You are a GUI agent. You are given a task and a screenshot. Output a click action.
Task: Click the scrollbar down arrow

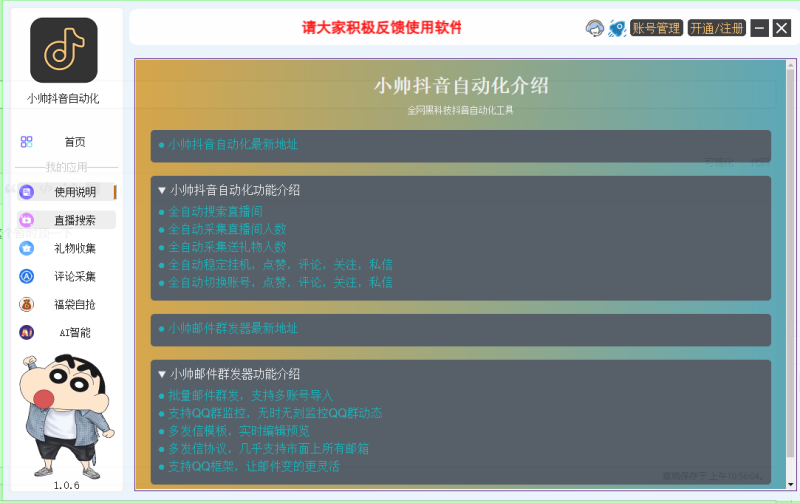tap(790, 485)
